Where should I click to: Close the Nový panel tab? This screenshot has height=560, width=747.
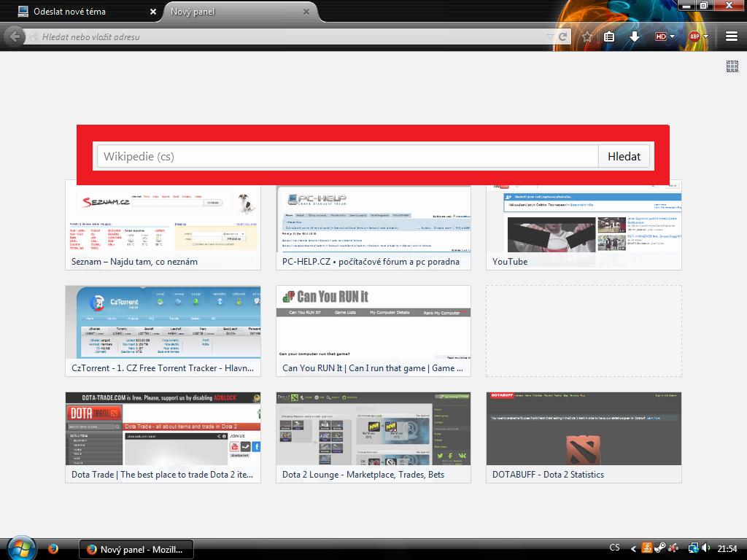pos(306,12)
